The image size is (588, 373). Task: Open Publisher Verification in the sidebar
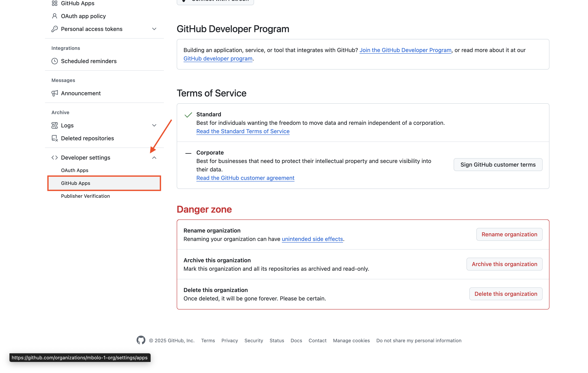coord(85,196)
